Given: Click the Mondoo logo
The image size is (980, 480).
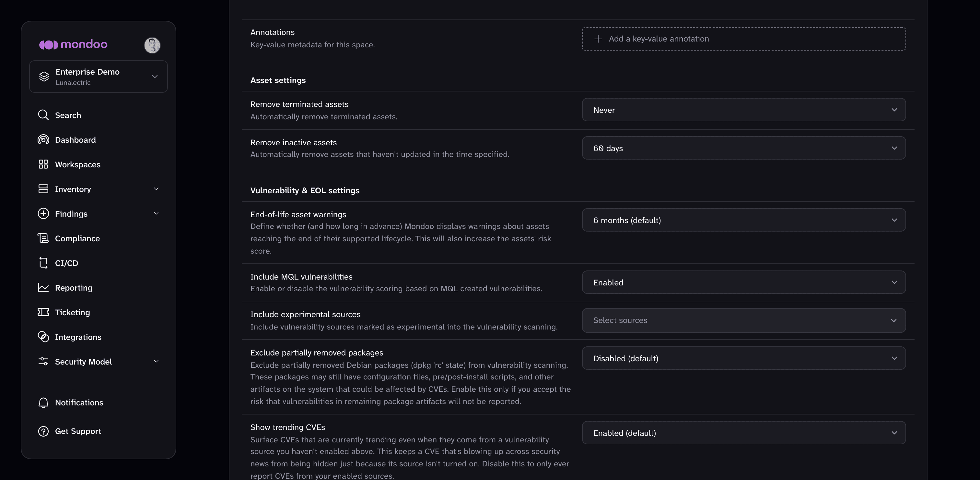Looking at the screenshot, I should point(73,44).
